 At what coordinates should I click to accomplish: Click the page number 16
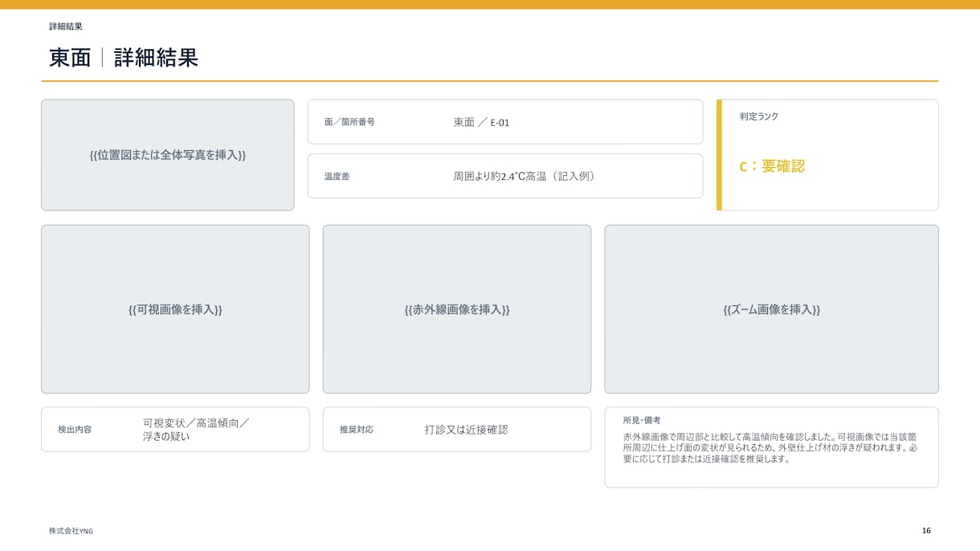[x=926, y=530]
